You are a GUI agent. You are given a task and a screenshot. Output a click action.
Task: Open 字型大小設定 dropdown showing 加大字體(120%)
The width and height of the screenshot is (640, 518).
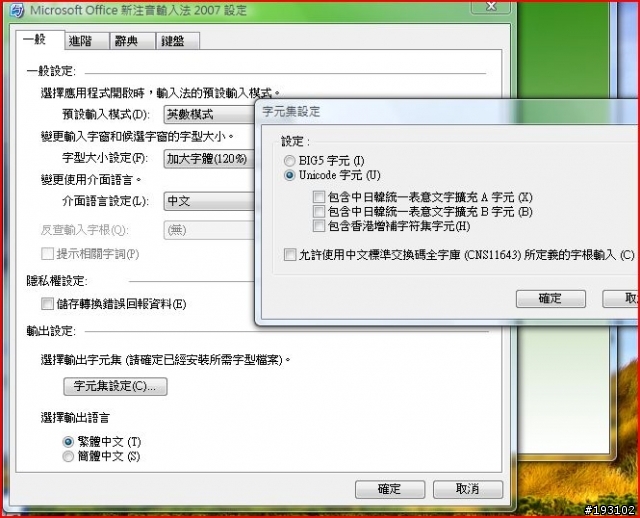(x=209, y=159)
